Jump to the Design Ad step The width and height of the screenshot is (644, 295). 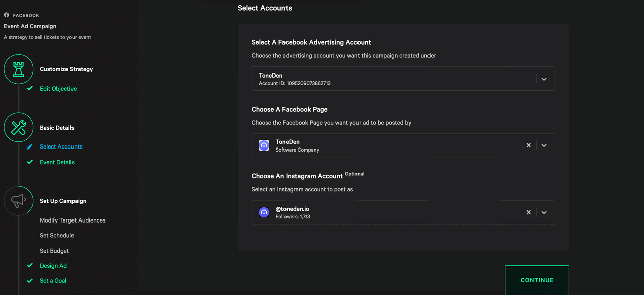(53, 266)
